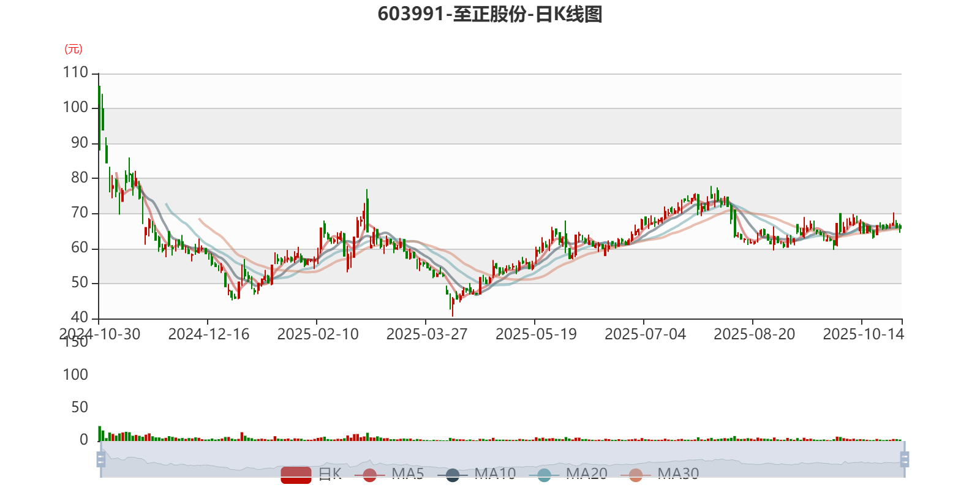The image size is (980, 490).
Task: Click the 2025-03-27 date label
Action: [x=427, y=334]
